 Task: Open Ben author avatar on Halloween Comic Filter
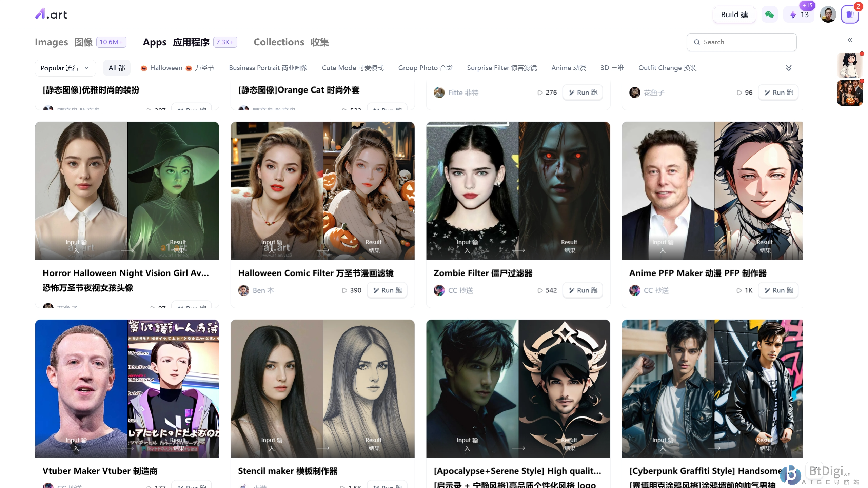[x=243, y=290]
